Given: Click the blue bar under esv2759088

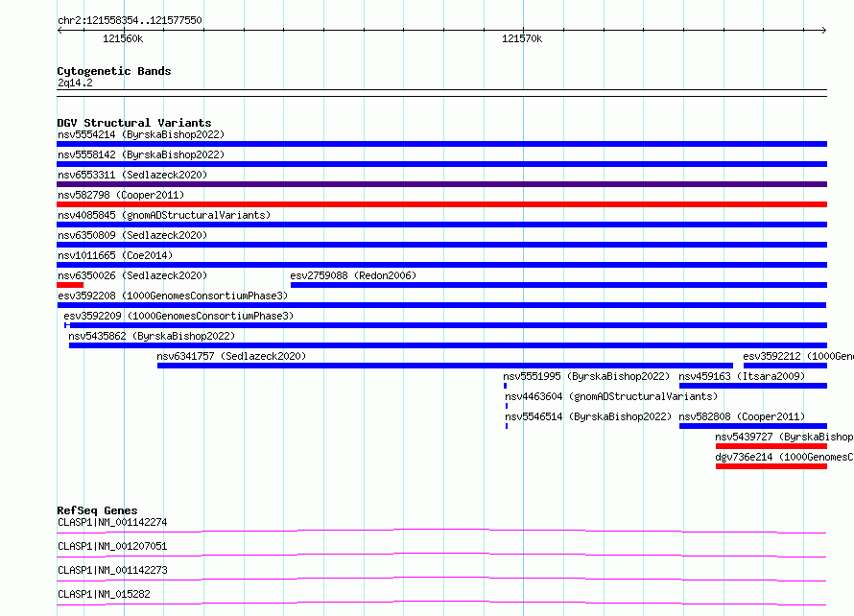Looking at the screenshot, I should [558, 285].
